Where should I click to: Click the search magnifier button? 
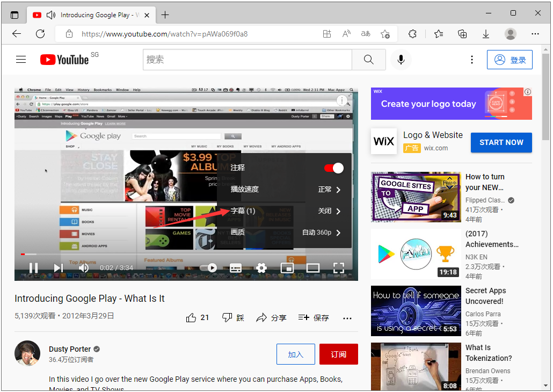coord(368,60)
